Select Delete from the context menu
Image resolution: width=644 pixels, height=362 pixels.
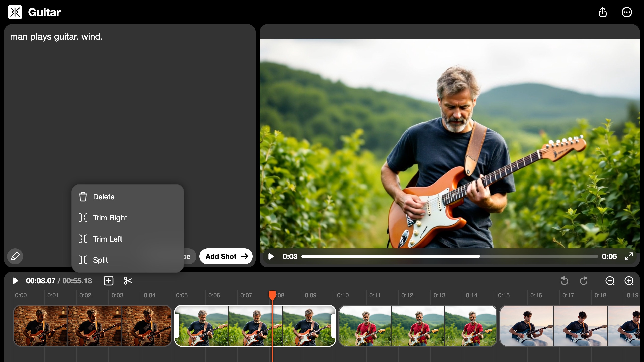coord(128,197)
